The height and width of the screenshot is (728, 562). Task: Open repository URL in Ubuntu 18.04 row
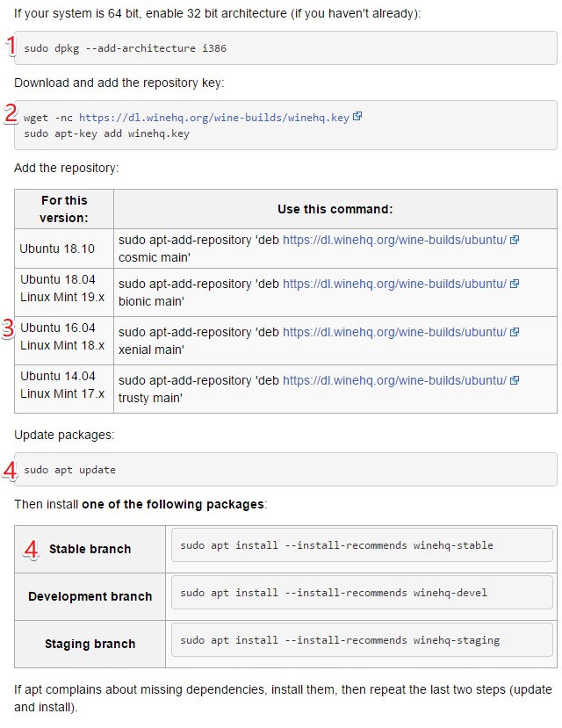click(394, 284)
